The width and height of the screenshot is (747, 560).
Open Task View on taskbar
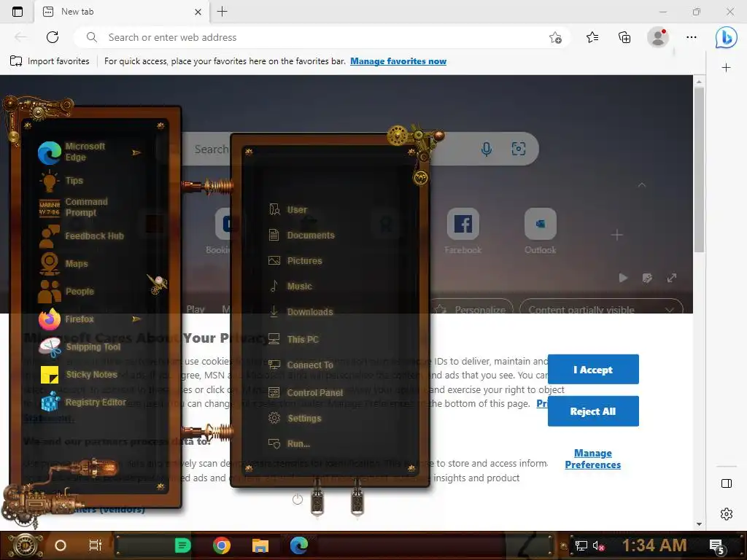click(x=96, y=545)
